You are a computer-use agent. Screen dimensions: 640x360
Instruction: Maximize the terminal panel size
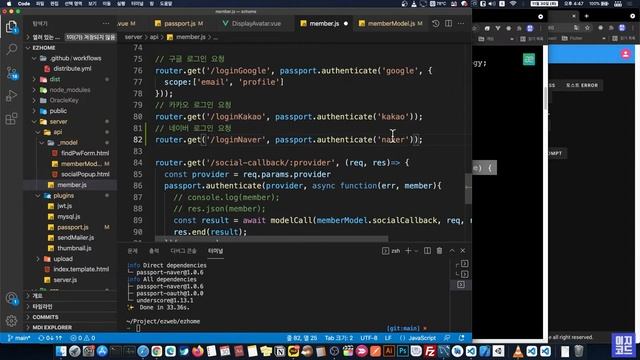[x=452, y=251]
